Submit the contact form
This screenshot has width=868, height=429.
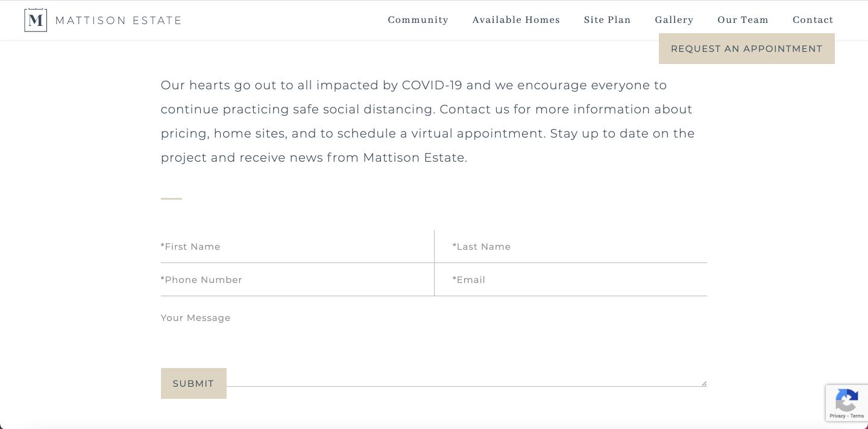[193, 383]
